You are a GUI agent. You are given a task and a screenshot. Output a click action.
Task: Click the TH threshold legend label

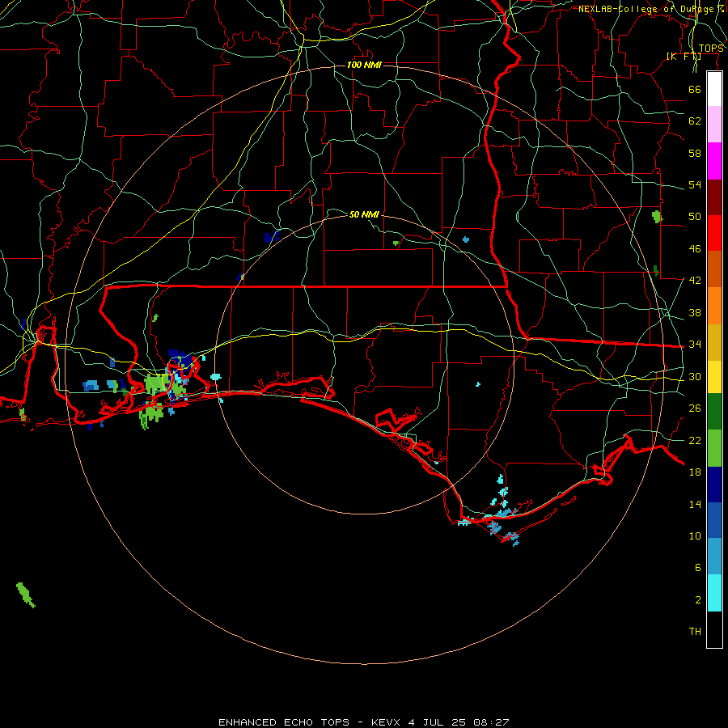695,632
